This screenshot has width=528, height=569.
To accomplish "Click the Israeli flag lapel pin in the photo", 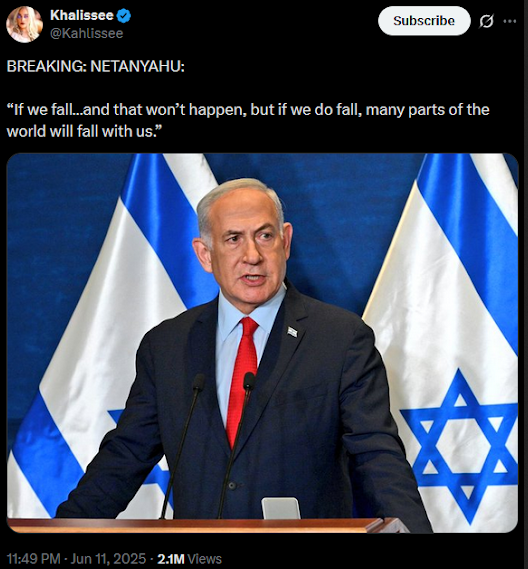I will (x=292, y=331).
